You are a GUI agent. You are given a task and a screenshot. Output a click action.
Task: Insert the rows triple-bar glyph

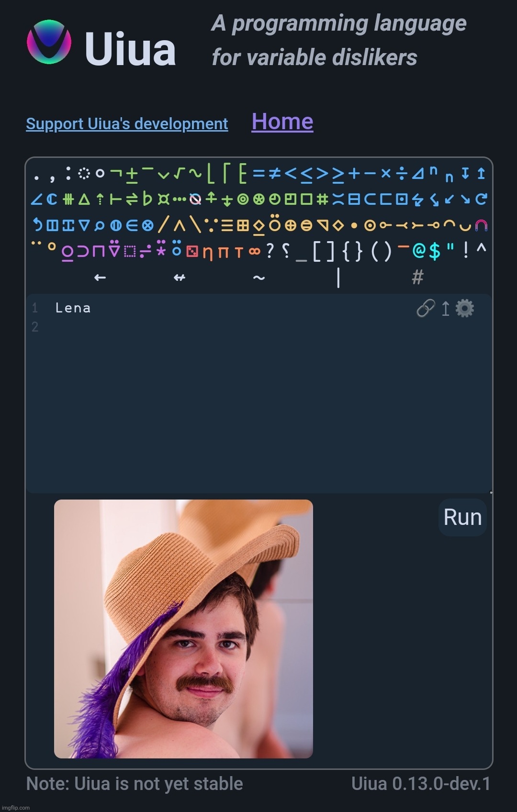click(x=227, y=225)
